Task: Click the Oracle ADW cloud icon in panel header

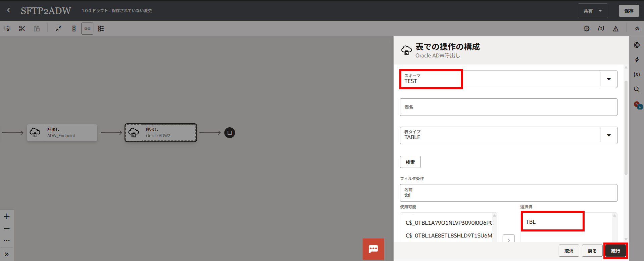Action: (406, 50)
